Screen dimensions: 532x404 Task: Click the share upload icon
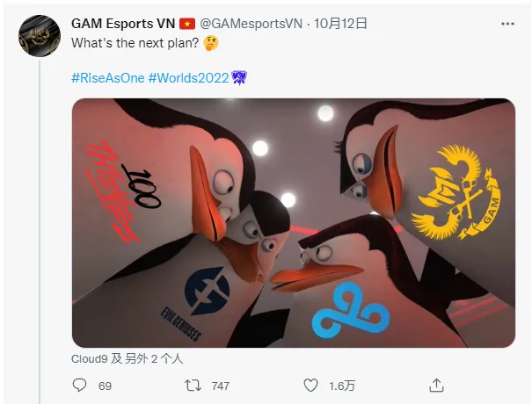pos(436,386)
